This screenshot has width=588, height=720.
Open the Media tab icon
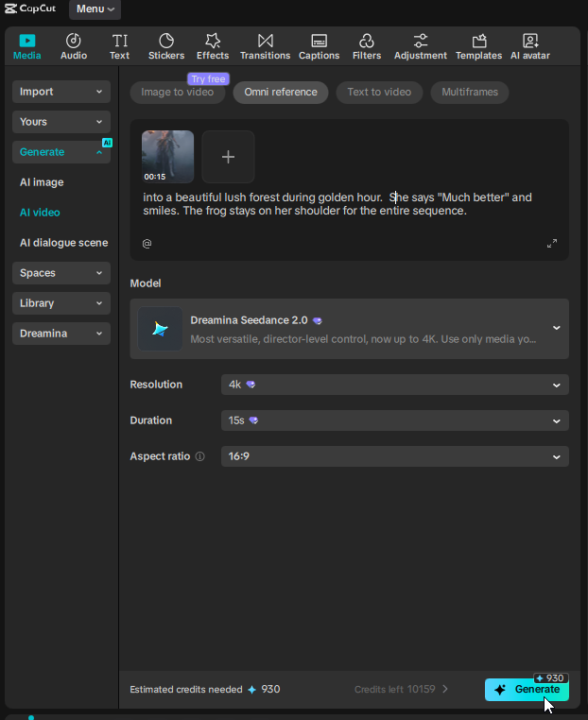coord(27,41)
